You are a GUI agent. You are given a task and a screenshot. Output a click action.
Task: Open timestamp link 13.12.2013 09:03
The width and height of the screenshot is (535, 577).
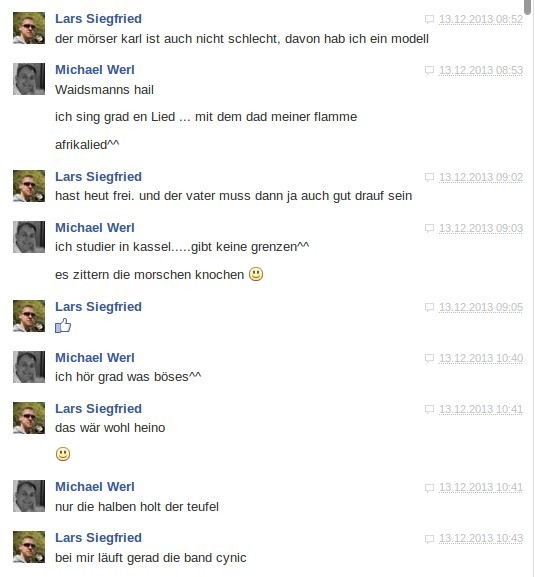point(481,229)
